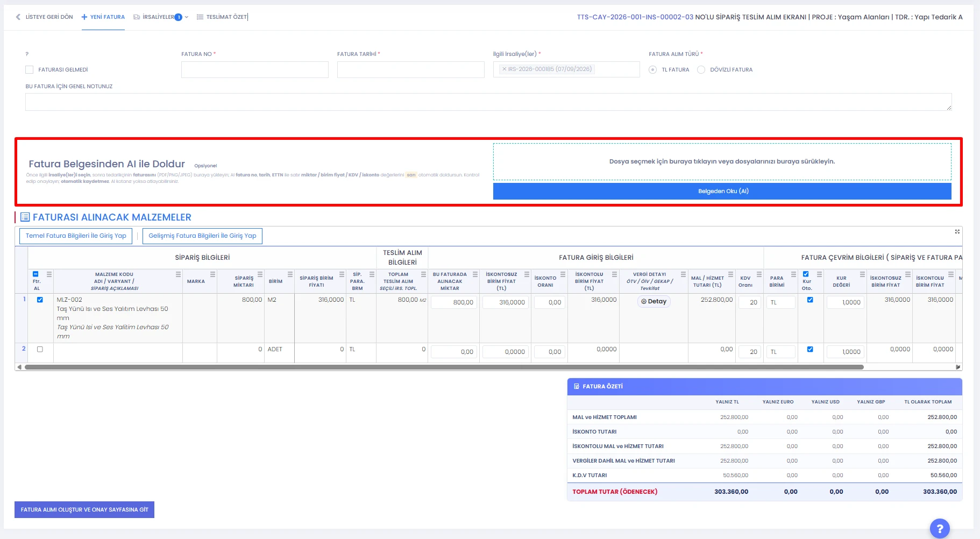This screenshot has height=539, width=980.
Task: Click Gelişmiş Fatura Bilgileri İle Giriş Yap
Action: [202, 236]
